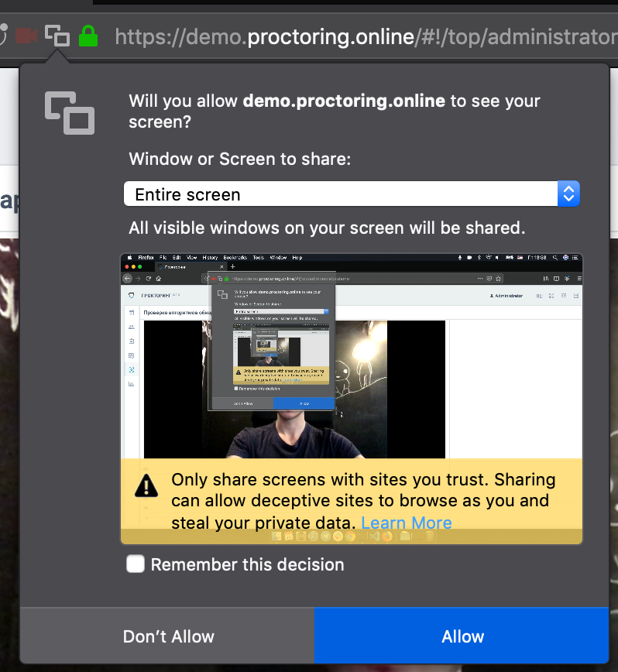Image resolution: width=618 pixels, height=672 pixels.
Task: Open the Learn More link
Action: (407, 523)
